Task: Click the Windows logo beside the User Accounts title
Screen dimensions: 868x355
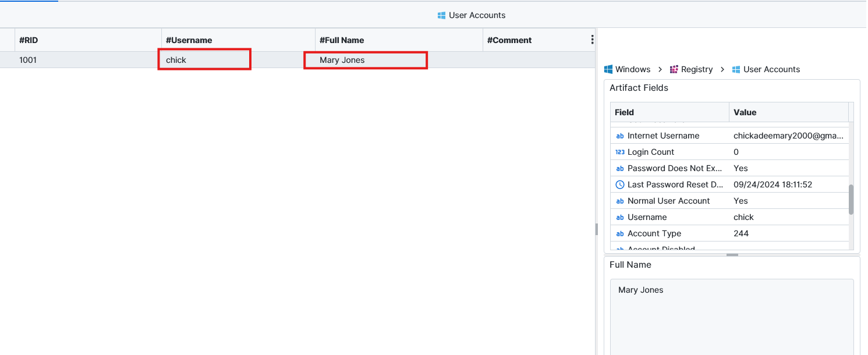Action: click(x=441, y=15)
